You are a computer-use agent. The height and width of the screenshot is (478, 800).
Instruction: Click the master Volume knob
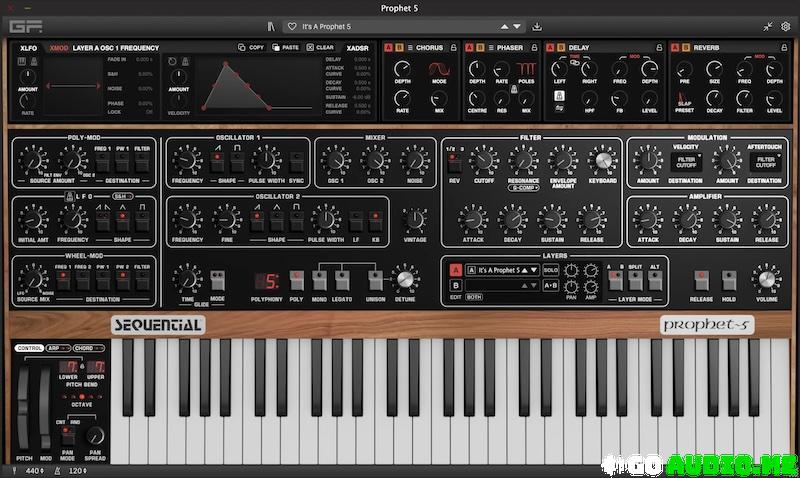(766, 279)
